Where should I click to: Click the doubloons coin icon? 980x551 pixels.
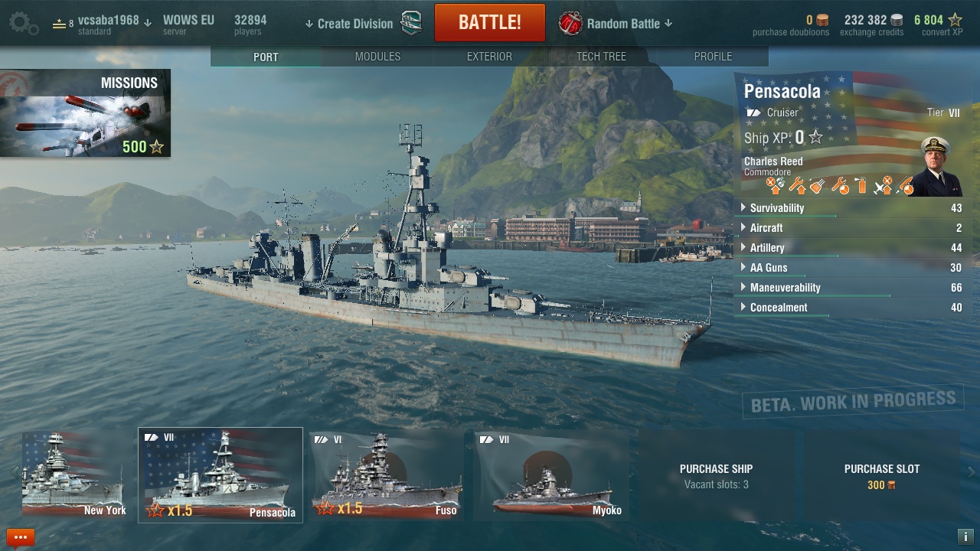(x=822, y=20)
